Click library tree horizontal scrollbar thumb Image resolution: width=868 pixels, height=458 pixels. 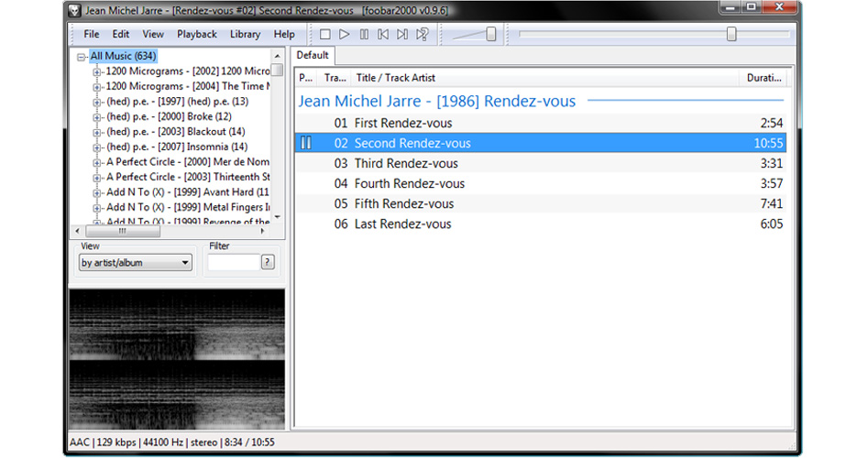click(122, 231)
